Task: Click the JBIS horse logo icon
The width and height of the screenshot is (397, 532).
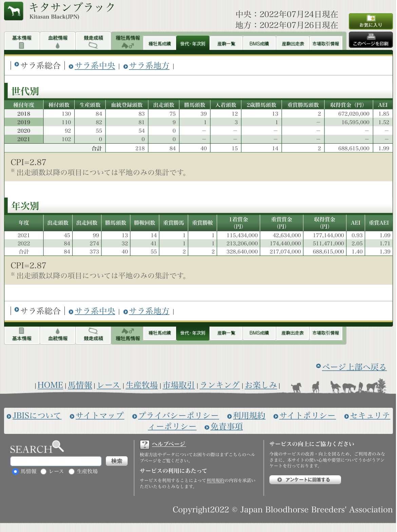Action: (14, 11)
